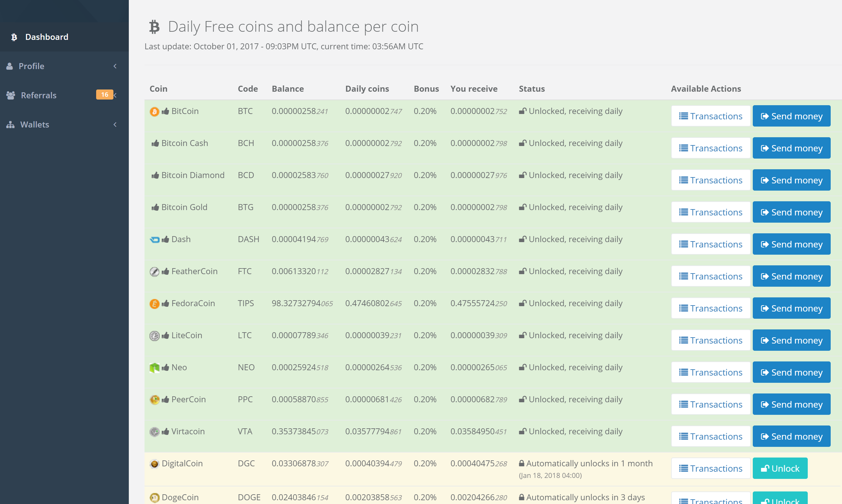Open the Dashboard menu item

click(x=64, y=37)
